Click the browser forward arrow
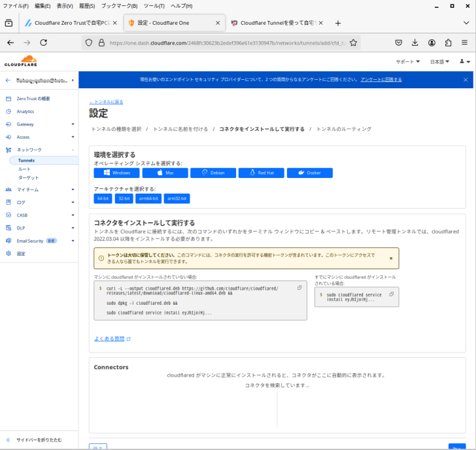The image size is (476, 450). coord(27,43)
